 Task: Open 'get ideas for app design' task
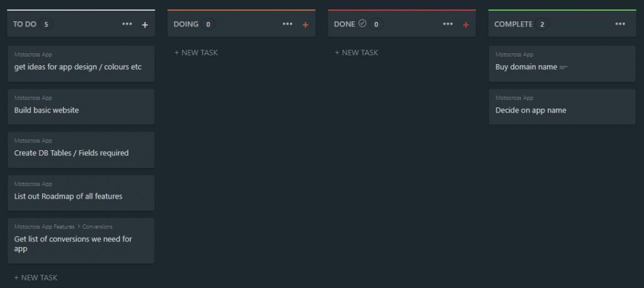(x=80, y=64)
